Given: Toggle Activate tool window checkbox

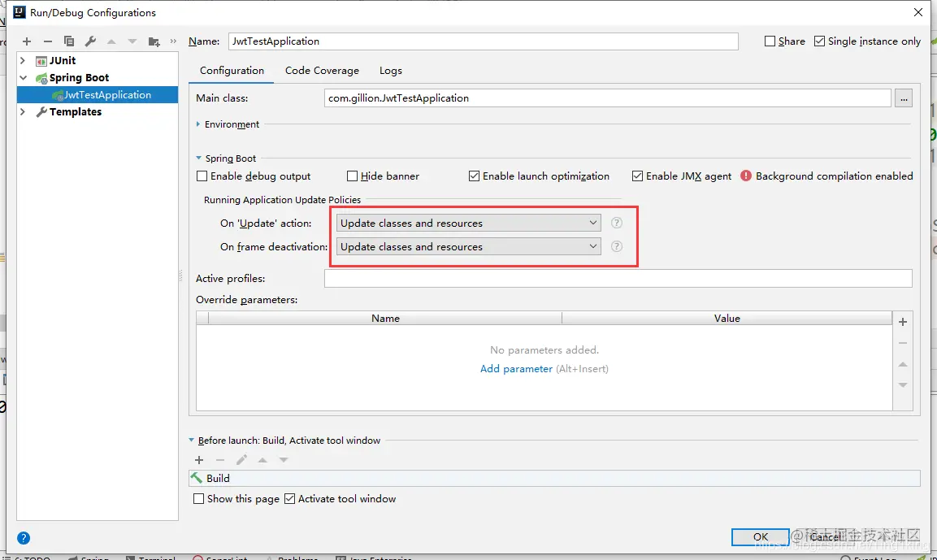Looking at the screenshot, I should 290,498.
